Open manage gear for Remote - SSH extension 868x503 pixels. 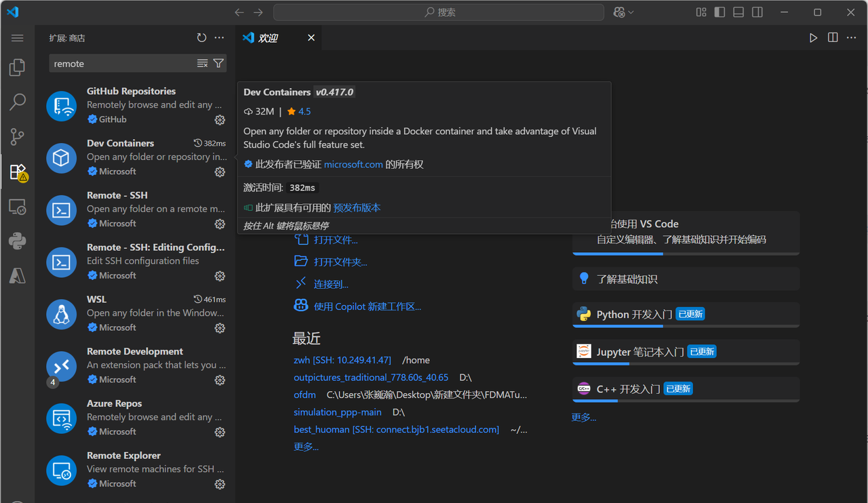220,224
